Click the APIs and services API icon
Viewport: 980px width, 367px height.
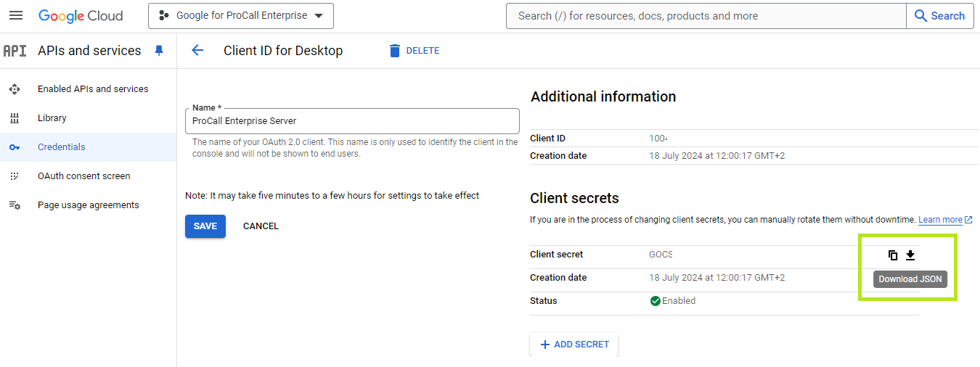click(15, 51)
